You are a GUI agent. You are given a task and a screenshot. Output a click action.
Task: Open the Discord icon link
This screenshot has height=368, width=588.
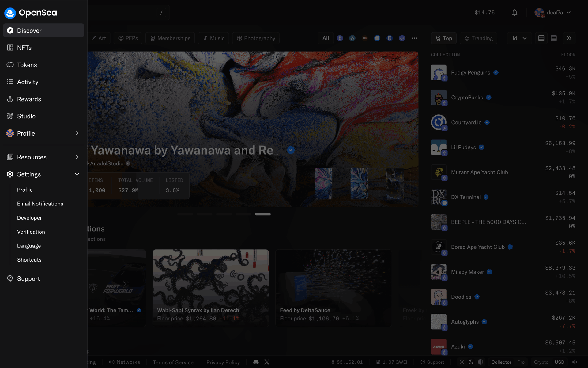pyautogui.click(x=256, y=362)
